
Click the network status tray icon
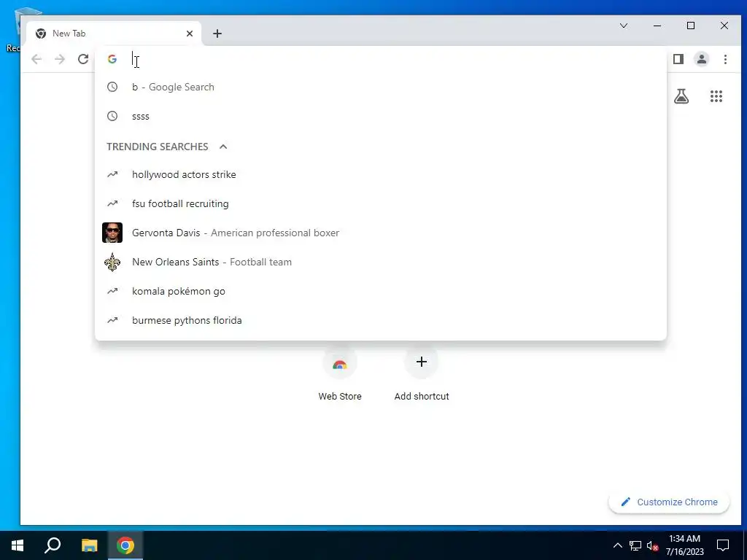point(635,545)
